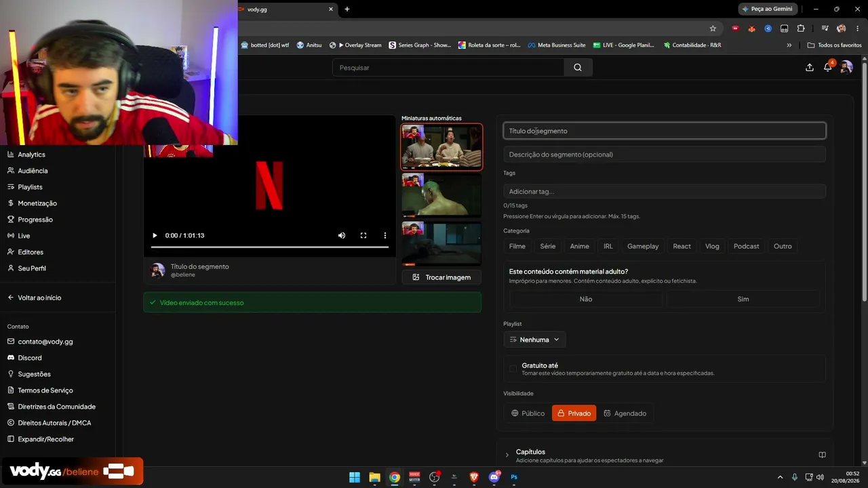Switch the video player to fullscreen
The width and height of the screenshot is (868, 488).
coord(363,235)
